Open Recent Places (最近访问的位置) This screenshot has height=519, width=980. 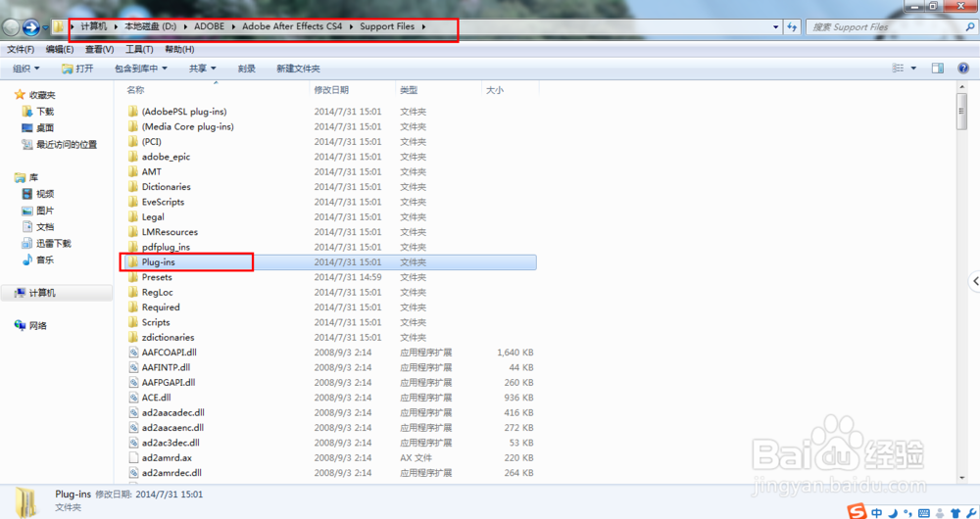point(60,144)
